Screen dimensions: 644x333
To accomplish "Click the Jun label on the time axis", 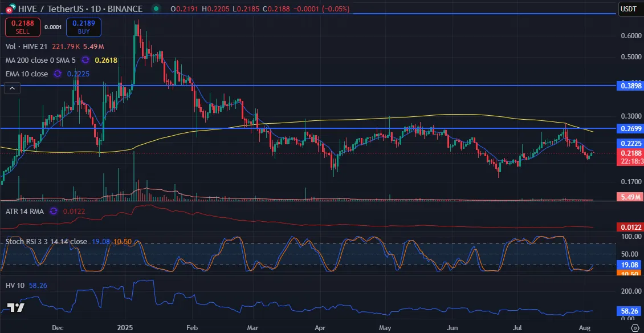I will 452,327.
